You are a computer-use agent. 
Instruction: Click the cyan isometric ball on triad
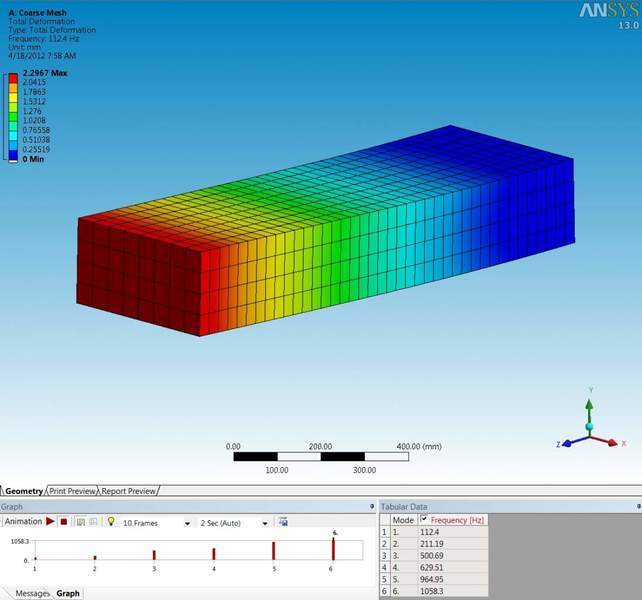(x=590, y=427)
